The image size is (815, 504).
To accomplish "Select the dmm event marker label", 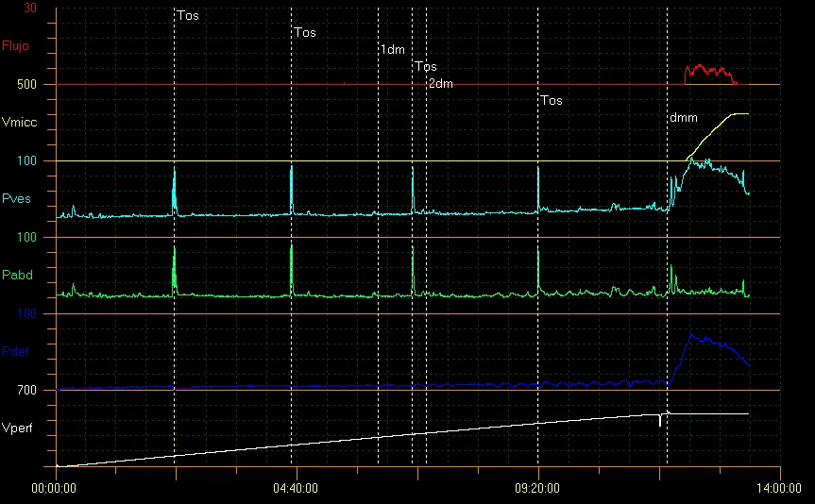I will pos(683,118).
